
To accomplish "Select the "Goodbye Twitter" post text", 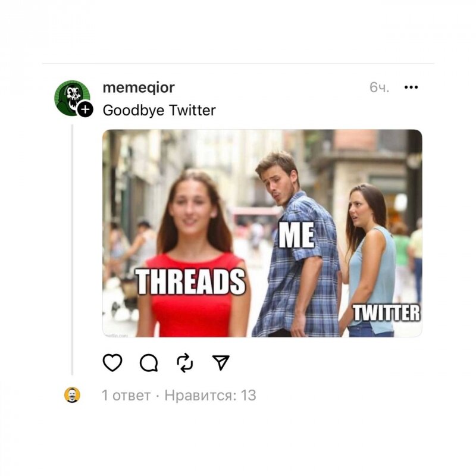I will click(x=159, y=110).
